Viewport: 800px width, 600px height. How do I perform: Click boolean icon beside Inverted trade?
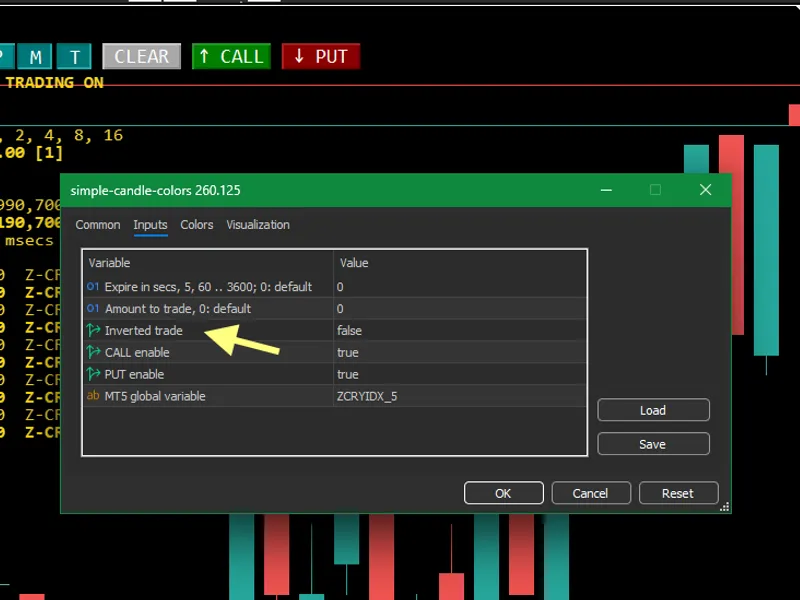[x=93, y=331]
